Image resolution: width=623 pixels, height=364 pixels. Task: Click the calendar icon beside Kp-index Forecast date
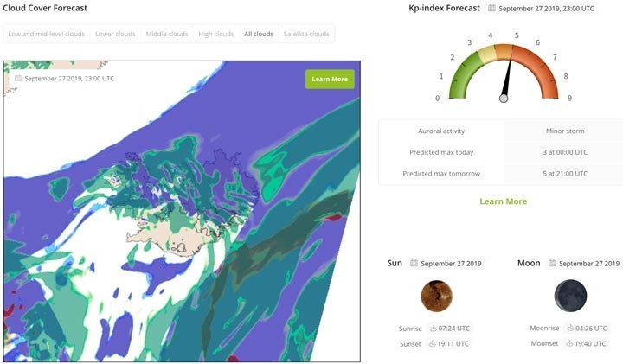(491, 8)
